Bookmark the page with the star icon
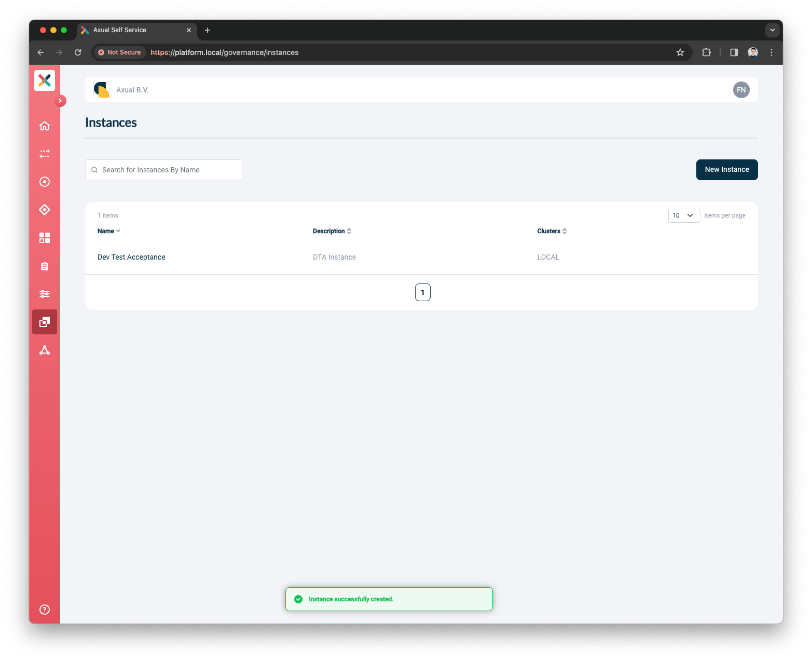Image resolution: width=812 pixels, height=662 pixels. [x=680, y=52]
